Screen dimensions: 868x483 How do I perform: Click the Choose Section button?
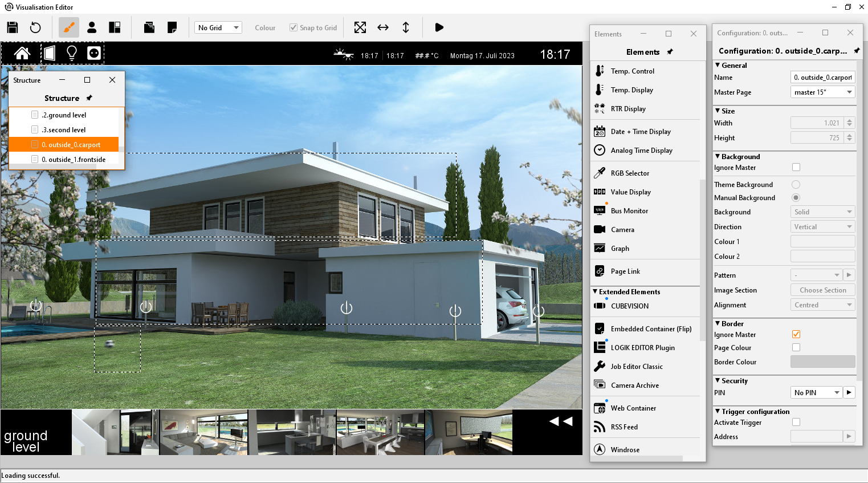tap(822, 290)
